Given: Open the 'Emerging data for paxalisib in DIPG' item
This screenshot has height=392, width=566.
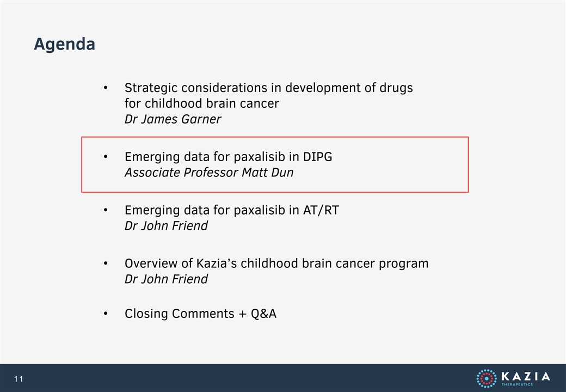Looking at the screenshot, I should tap(228, 157).
